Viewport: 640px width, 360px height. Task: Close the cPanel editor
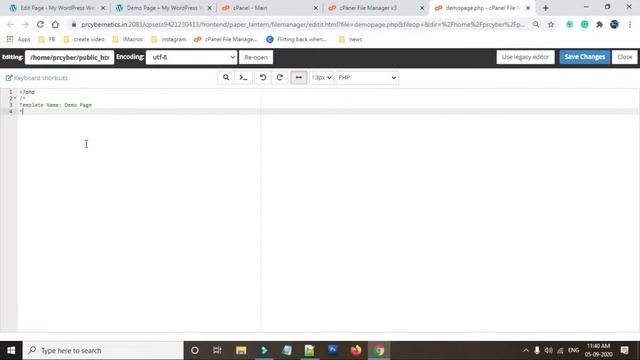click(624, 57)
